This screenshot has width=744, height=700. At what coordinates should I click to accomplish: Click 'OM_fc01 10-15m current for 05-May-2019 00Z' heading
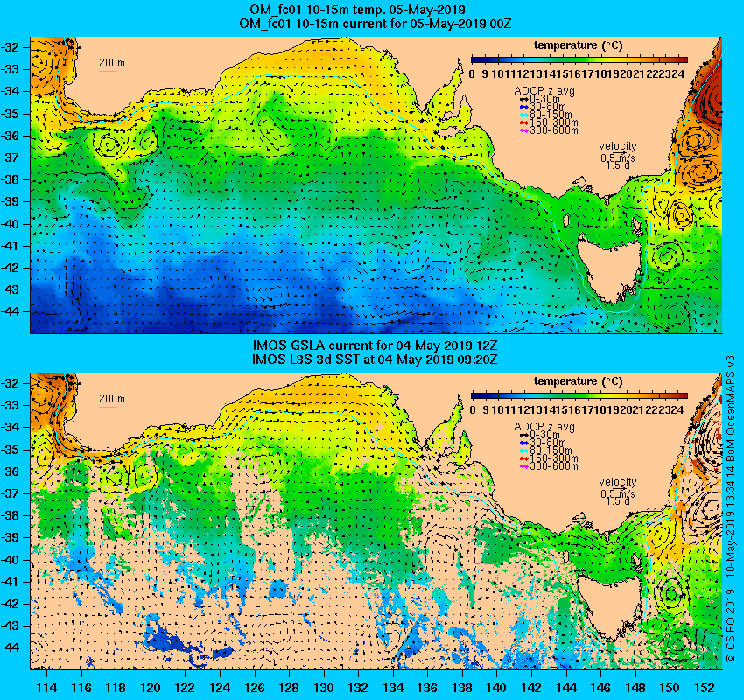coord(376,24)
